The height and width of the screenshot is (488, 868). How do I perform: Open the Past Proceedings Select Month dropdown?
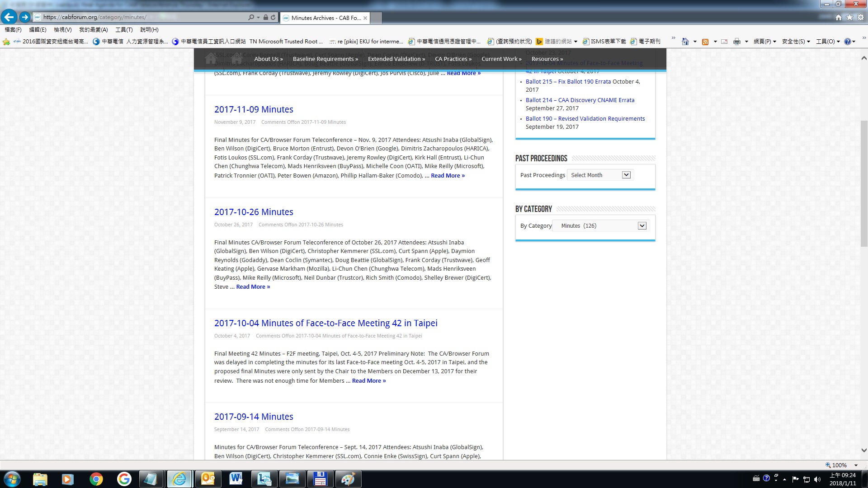coord(600,175)
